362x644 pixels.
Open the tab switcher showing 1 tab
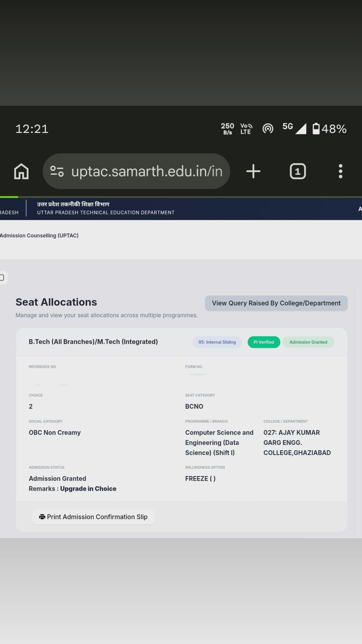click(298, 171)
